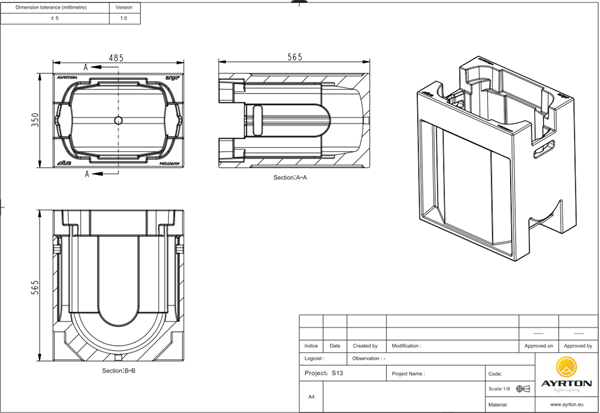Screen dimensions: 600x413
Task: Click the 'Created by' title block cell
Action: tap(366, 346)
